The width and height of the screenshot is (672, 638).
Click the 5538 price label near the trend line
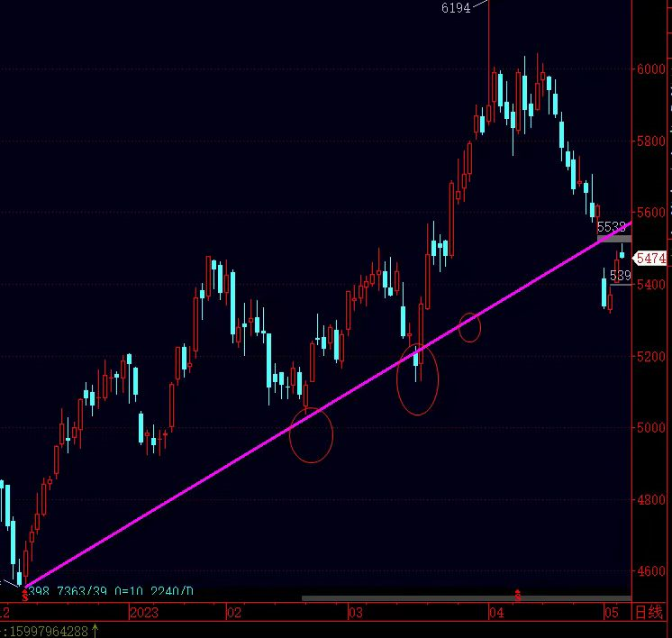[x=611, y=227]
